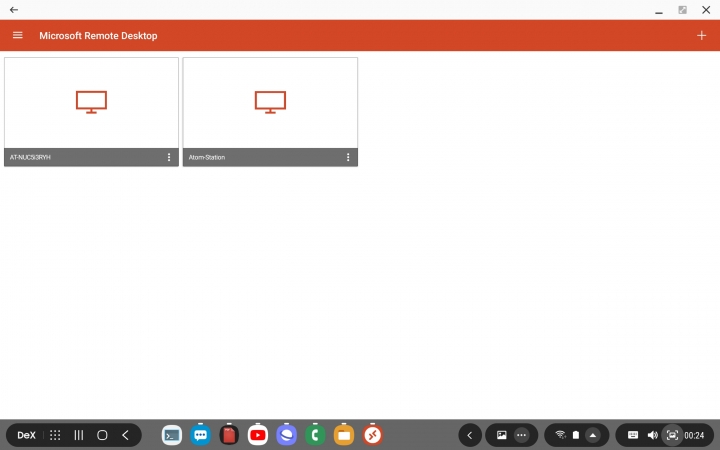
Task: Launch the terminal app from taskbar
Action: [x=172, y=435]
